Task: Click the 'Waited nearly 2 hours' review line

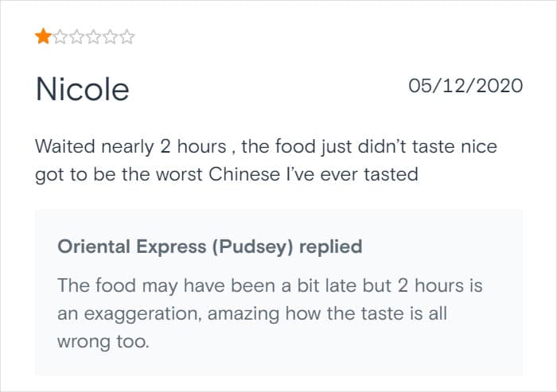Action: point(266,146)
